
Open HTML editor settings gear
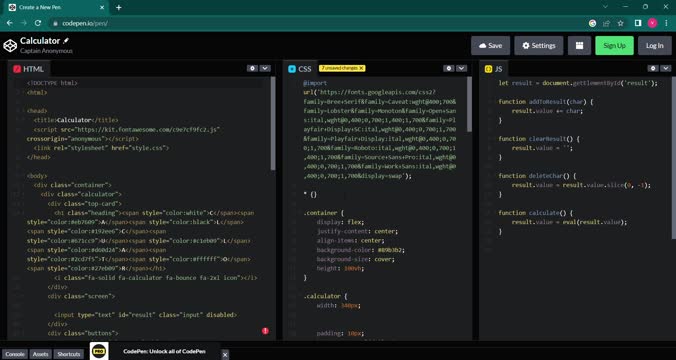pos(252,69)
